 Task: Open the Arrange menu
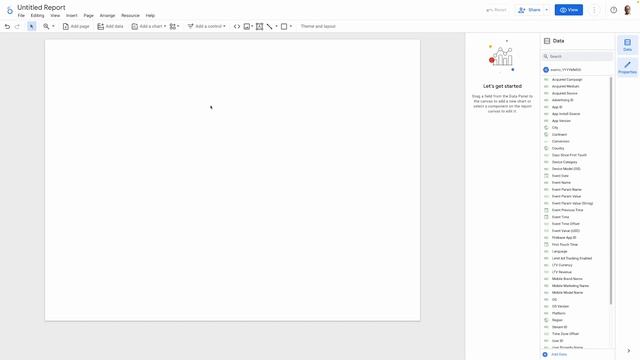click(107, 16)
